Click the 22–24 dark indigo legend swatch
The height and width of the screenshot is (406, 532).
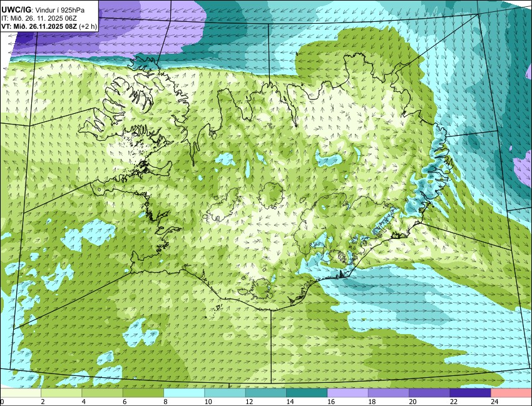pos(470,393)
